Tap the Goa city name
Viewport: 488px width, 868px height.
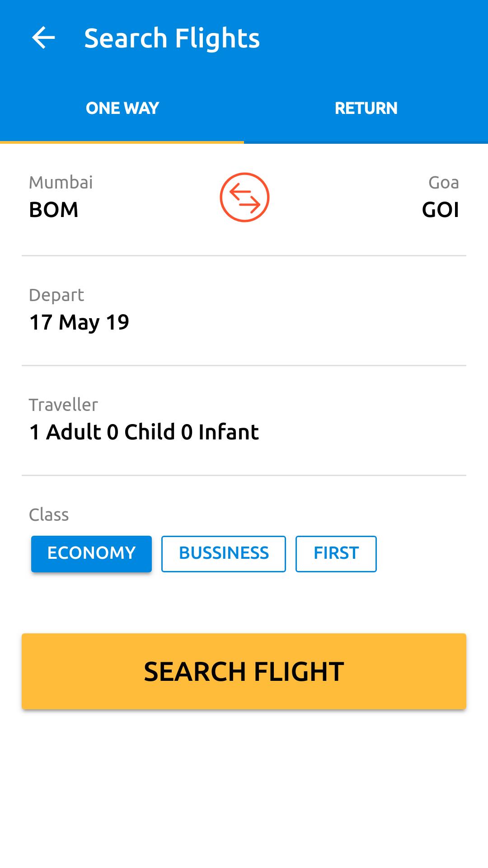pos(444,183)
